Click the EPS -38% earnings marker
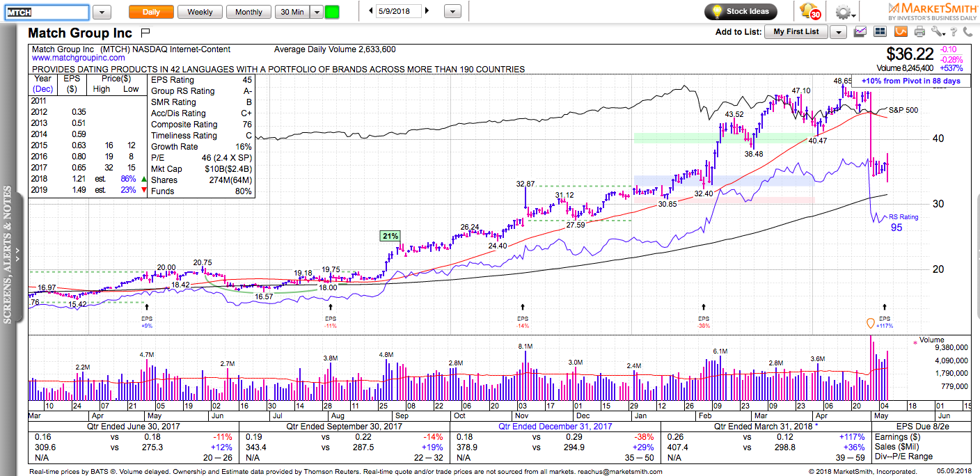 point(704,322)
